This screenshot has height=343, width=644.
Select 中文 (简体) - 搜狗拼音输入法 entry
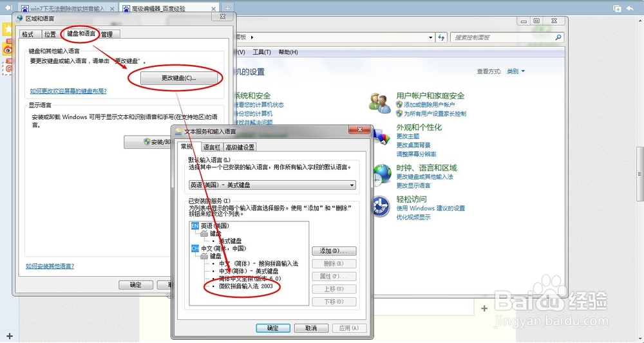[258, 263]
